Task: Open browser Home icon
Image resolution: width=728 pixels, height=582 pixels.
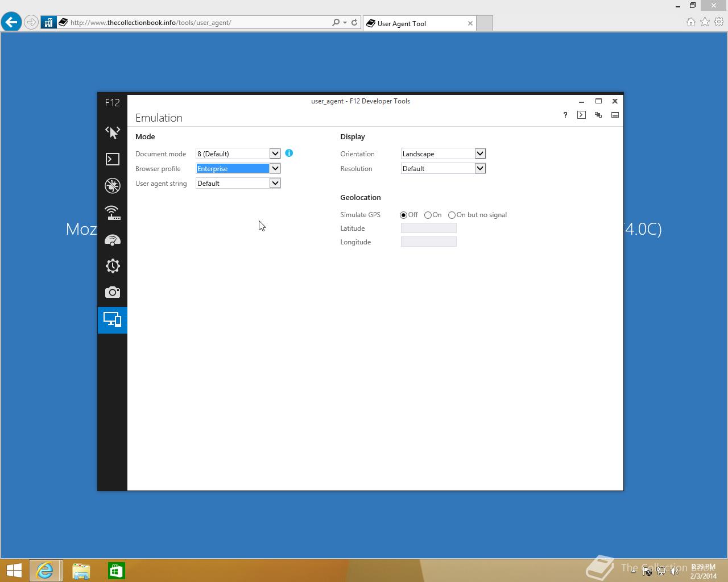Action: (x=691, y=22)
